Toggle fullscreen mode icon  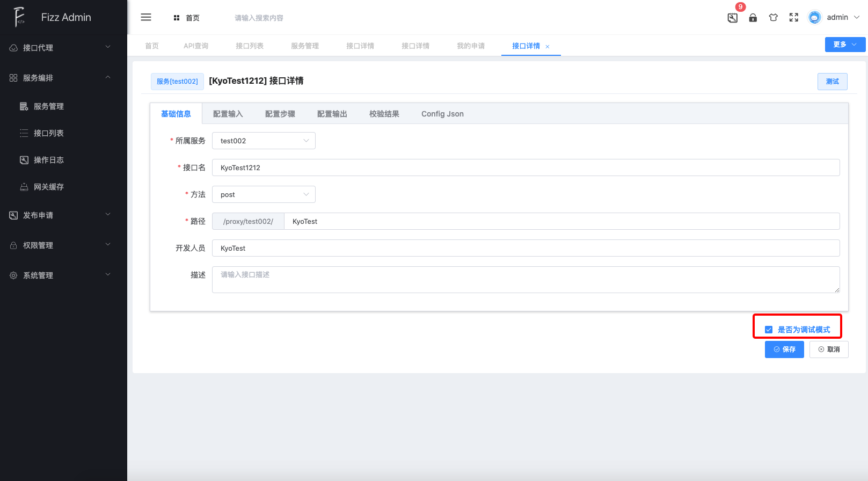coord(794,18)
